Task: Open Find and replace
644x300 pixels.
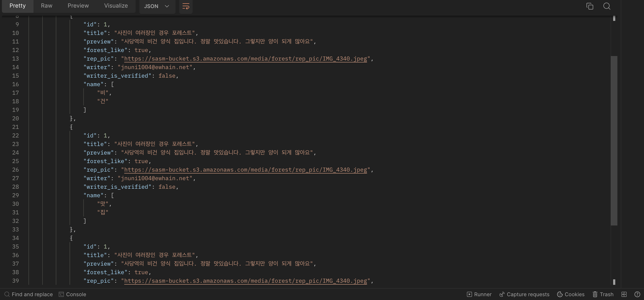Action: pos(28,294)
